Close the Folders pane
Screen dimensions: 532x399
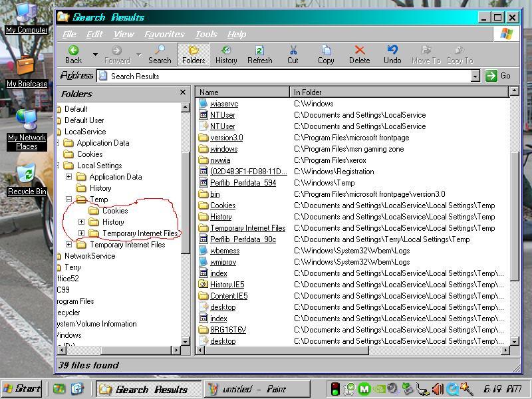pos(183,93)
